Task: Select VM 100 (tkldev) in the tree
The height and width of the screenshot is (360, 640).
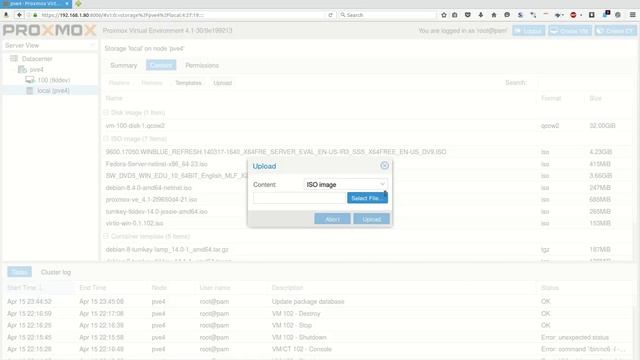Action: (53, 80)
